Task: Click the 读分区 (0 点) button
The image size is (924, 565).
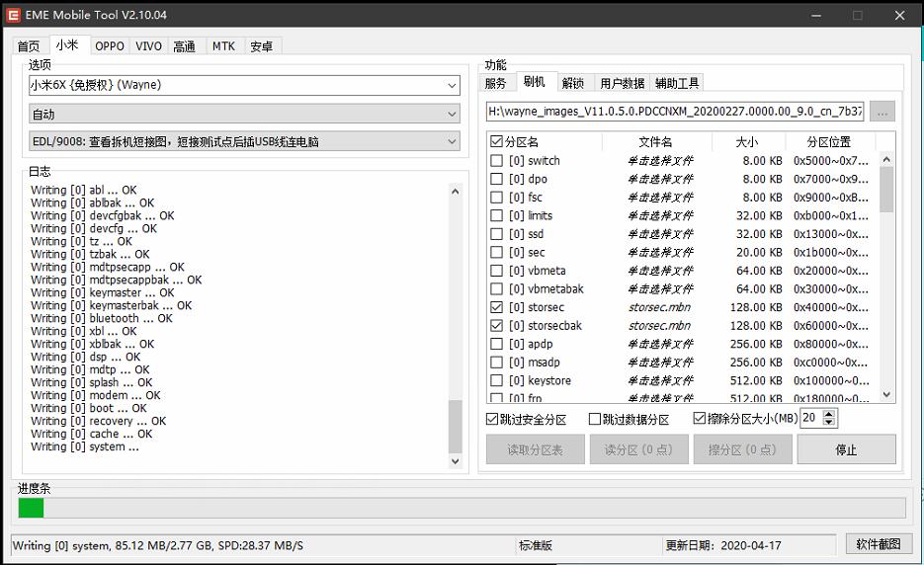Action: (638, 449)
